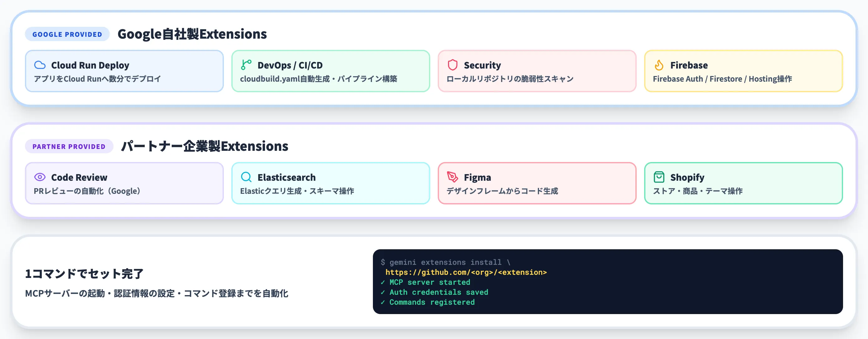Viewport: 868px width, 339px height.
Task: Click the アプリをCloud Runへ数分でデプロイ description
Action: [x=97, y=79]
